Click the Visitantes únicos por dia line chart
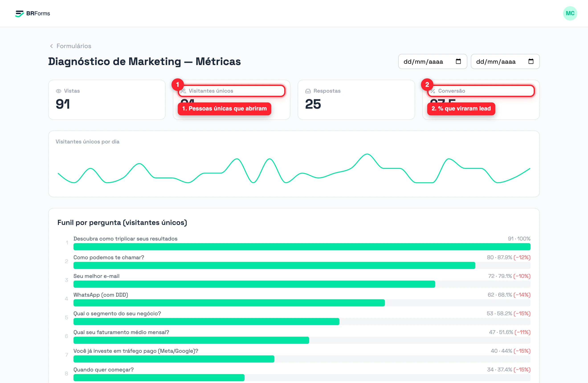588x383 pixels. [294, 169]
